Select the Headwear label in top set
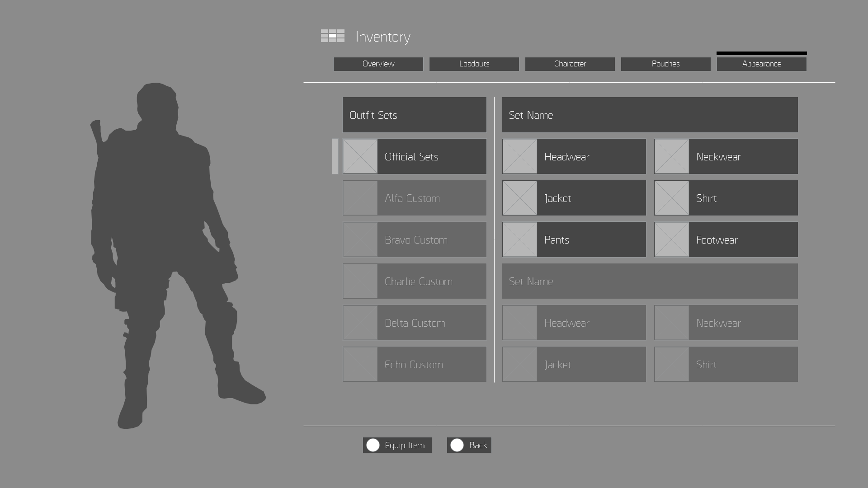Screen dimensions: 868x488 (x=567, y=157)
